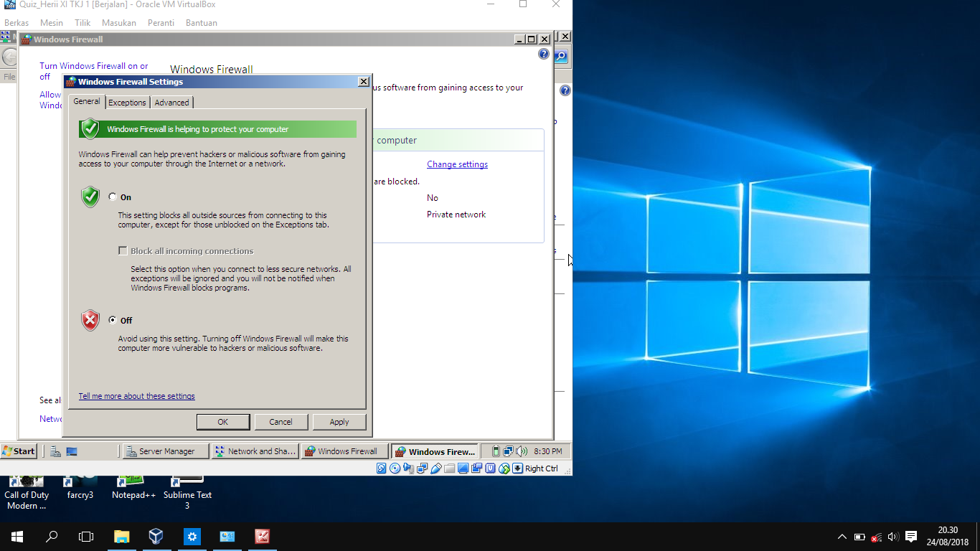Select the Off firewall radio button
The width and height of the screenshot is (980, 551).
pyautogui.click(x=113, y=320)
